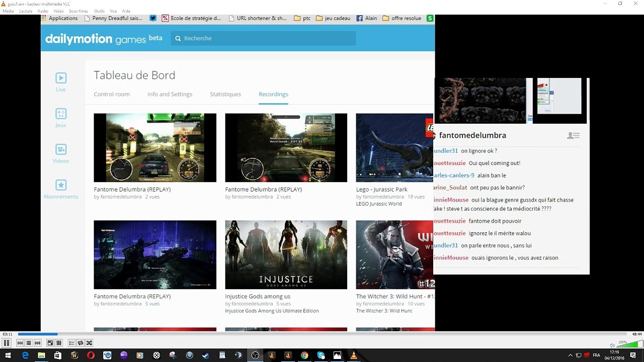The image size is (644, 362).
Task: Mute audio via VLC speaker icon
Action: click(612, 345)
